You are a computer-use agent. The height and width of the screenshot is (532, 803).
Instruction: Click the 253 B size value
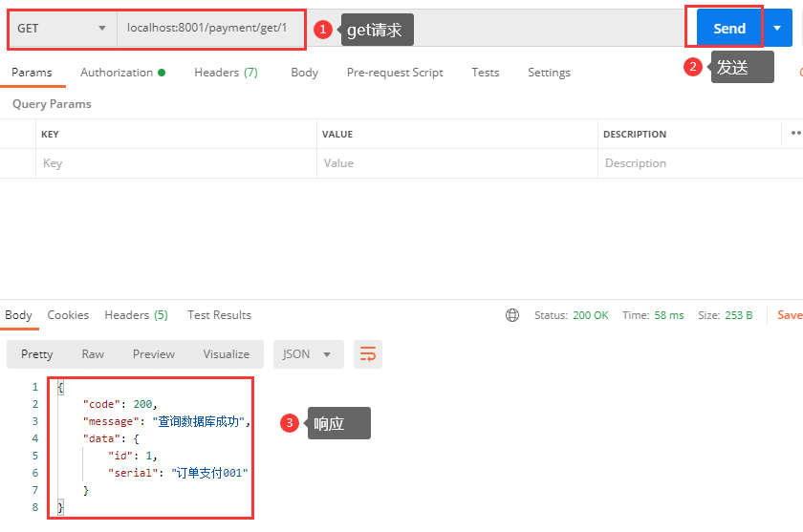[x=738, y=315]
